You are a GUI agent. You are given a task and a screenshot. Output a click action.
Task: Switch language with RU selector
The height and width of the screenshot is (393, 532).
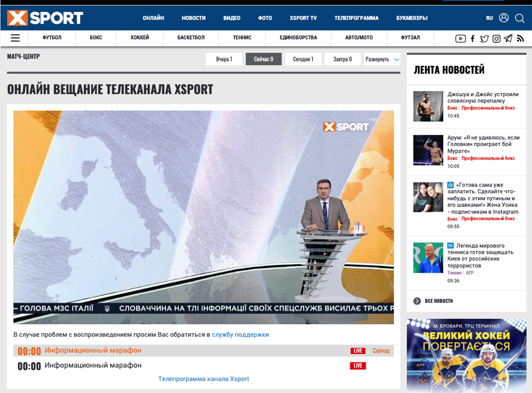pos(489,18)
